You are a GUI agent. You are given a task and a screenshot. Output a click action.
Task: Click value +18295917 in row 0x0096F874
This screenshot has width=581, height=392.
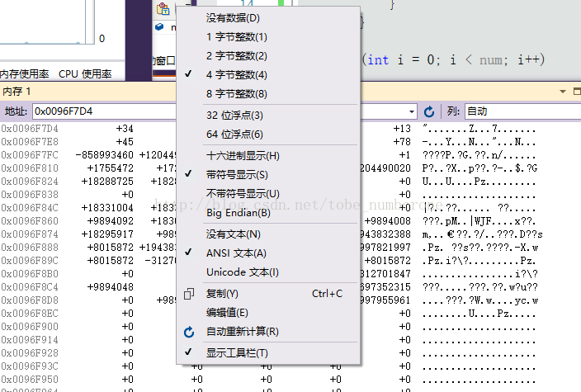(x=107, y=234)
